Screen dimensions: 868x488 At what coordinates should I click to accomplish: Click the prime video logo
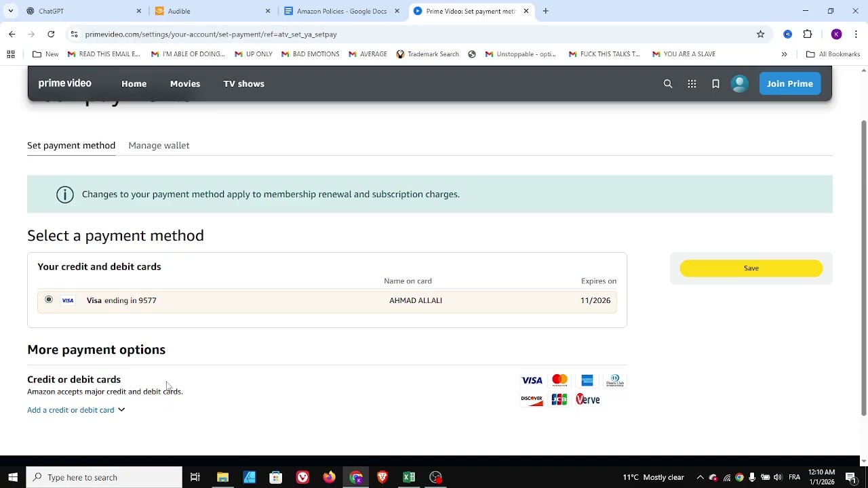[x=65, y=83]
